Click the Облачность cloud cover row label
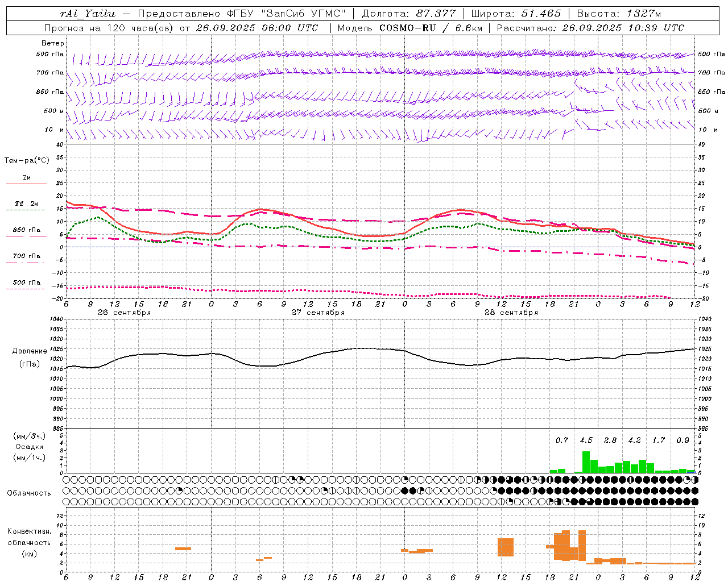The width and height of the screenshot is (728, 582). coord(29,493)
